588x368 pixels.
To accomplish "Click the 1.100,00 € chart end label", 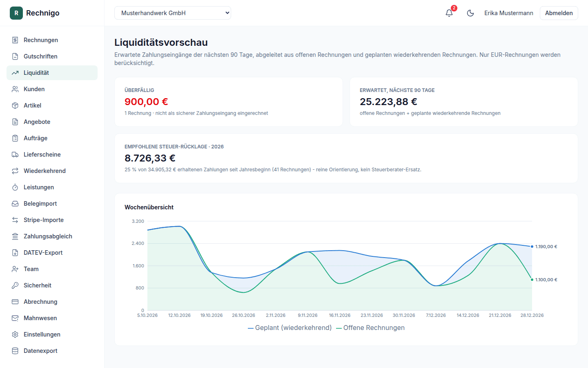I will coord(546,280).
